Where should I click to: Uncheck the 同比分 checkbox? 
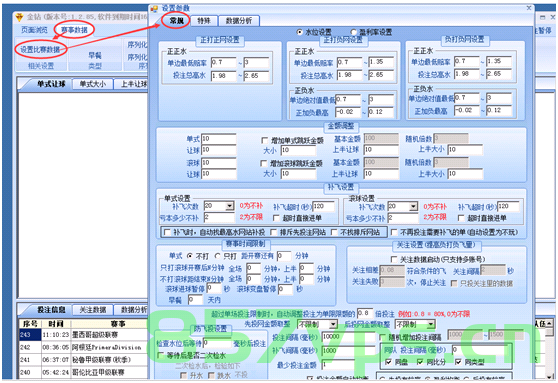(x=420, y=362)
